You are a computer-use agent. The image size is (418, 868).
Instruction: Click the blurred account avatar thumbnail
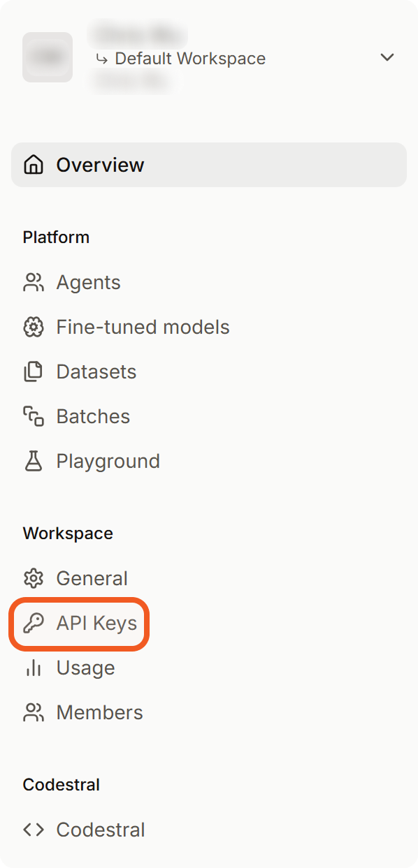tap(48, 57)
